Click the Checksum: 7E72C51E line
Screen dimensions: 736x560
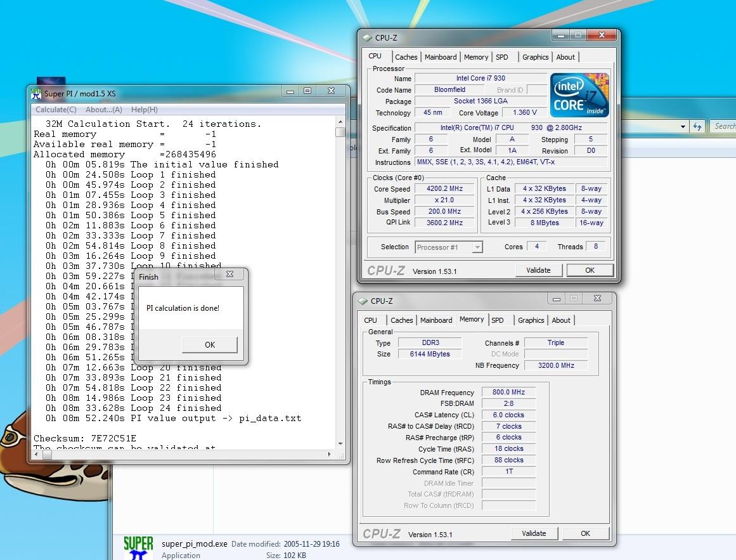pos(85,438)
